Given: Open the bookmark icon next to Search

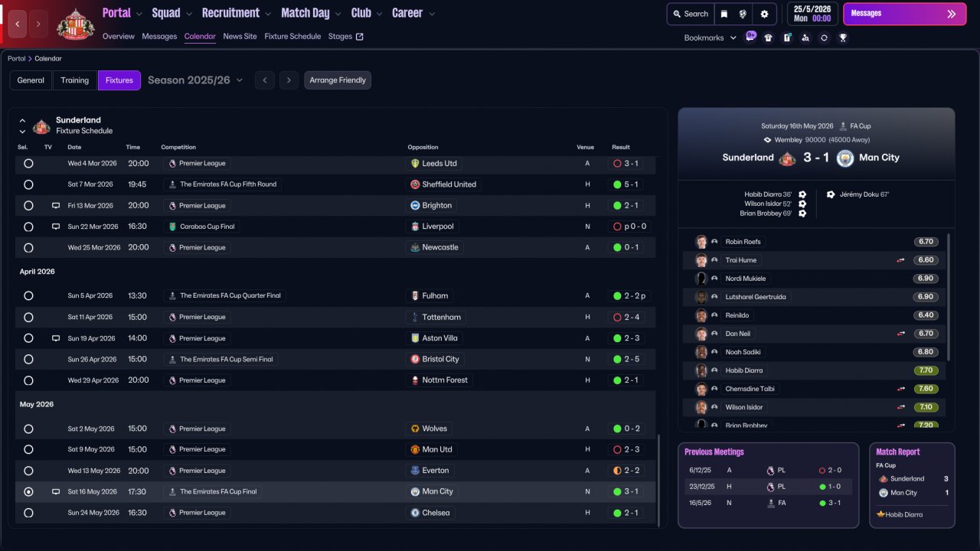Looking at the screenshot, I should tap(724, 14).
